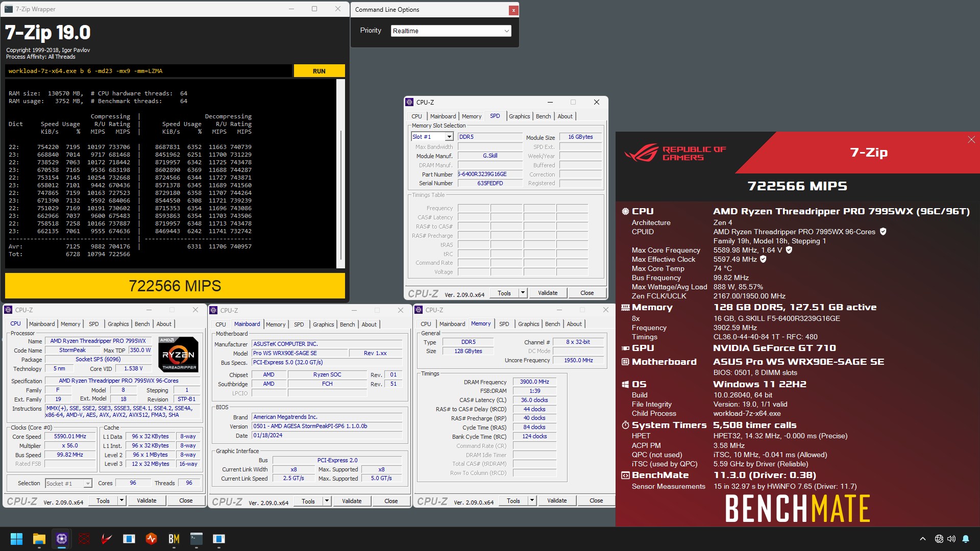Open File Explorer from the taskbar
Viewport: 980px width, 551px height.
pos(39,539)
